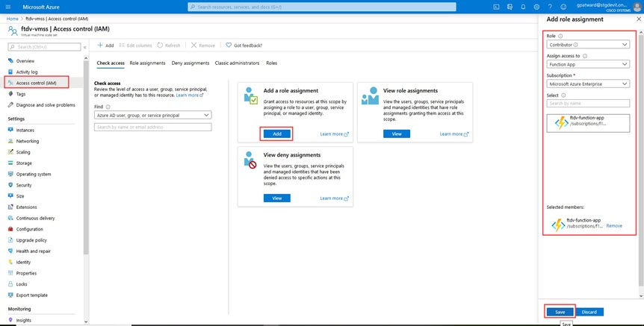Switch to the Check access tab
Viewport: 644px width, 326px height.
(x=111, y=63)
